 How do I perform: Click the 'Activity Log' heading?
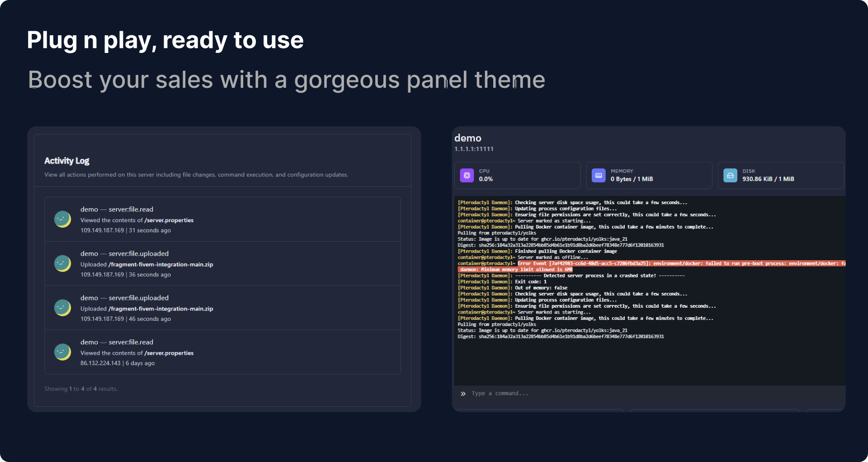(x=67, y=161)
